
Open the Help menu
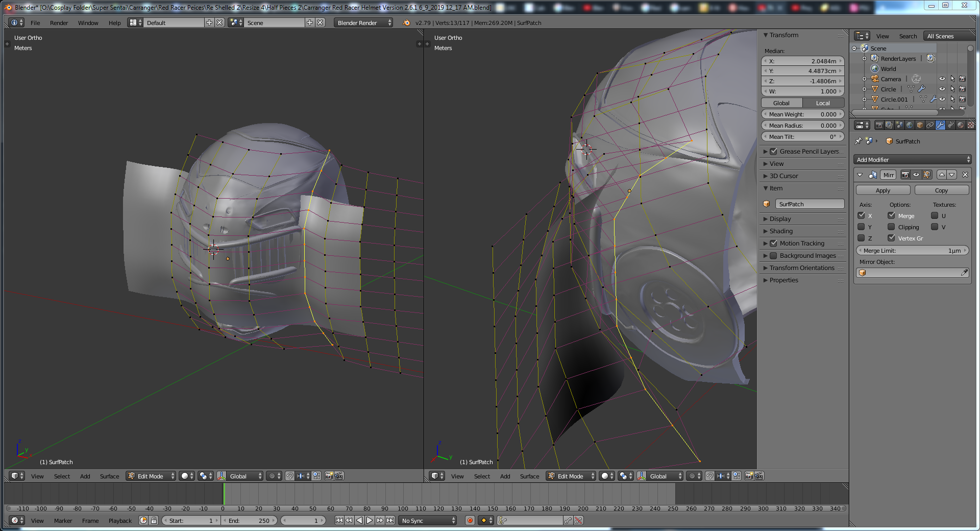point(115,23)
